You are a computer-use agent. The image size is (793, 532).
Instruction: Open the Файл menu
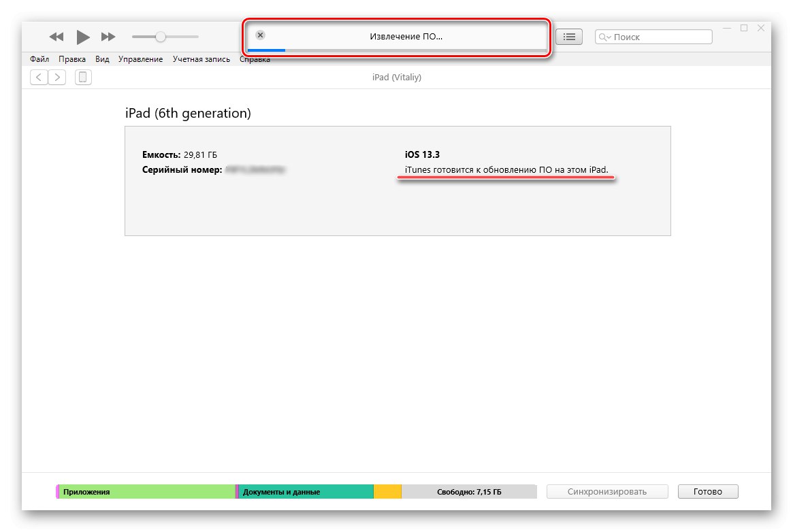[x=39, y=59]
